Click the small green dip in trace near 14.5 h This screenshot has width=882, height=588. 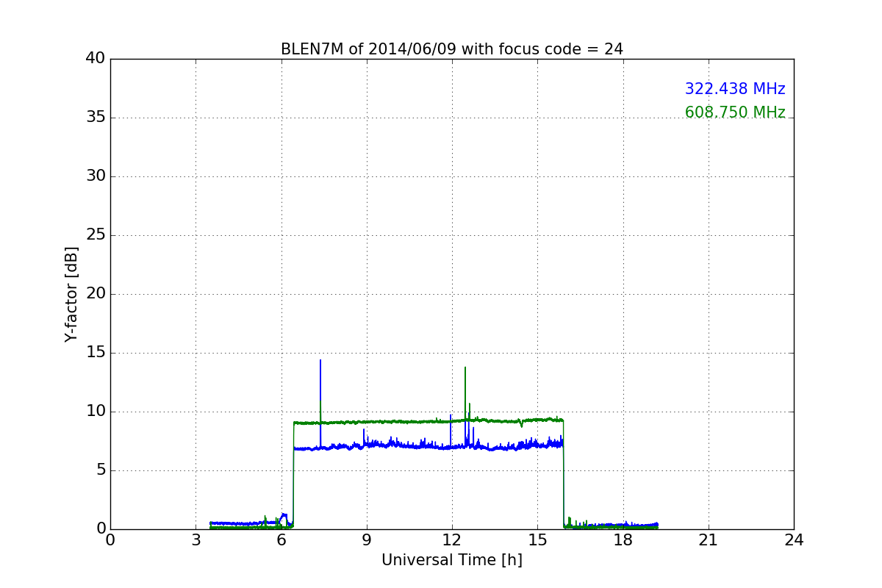(521, 425)
